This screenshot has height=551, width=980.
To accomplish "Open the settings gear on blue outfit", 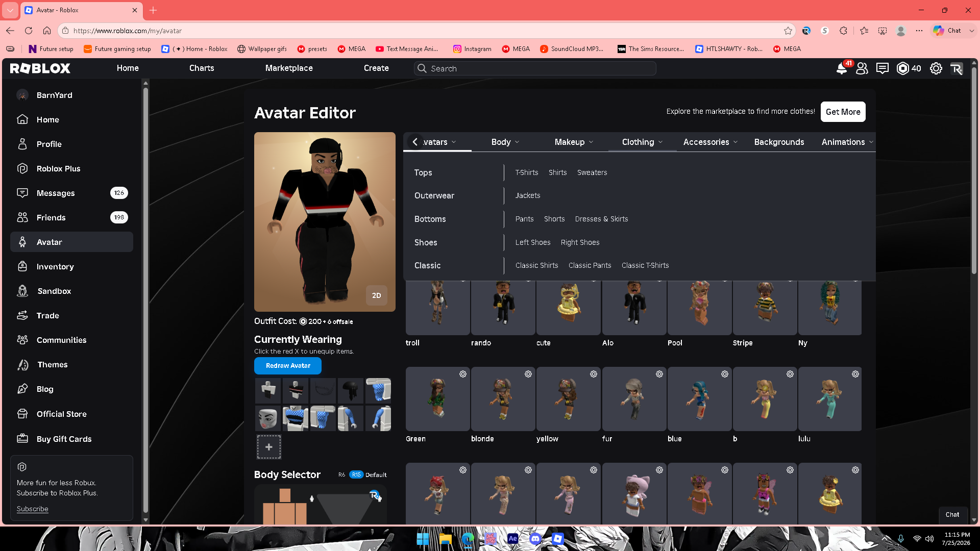I will point(725,374).
